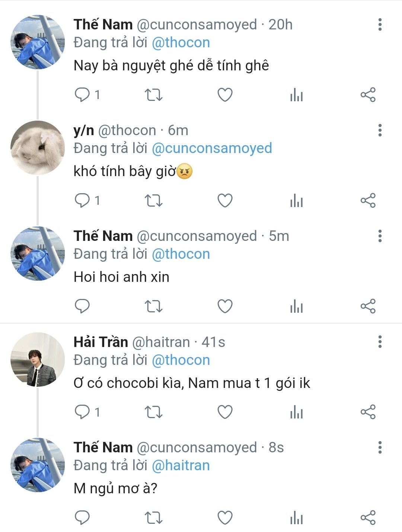This screenshot has width=402, height=532.
Task: Retweet the 'Hoi hoi anh xin' tweet
Action: click(x=153, y=306)
